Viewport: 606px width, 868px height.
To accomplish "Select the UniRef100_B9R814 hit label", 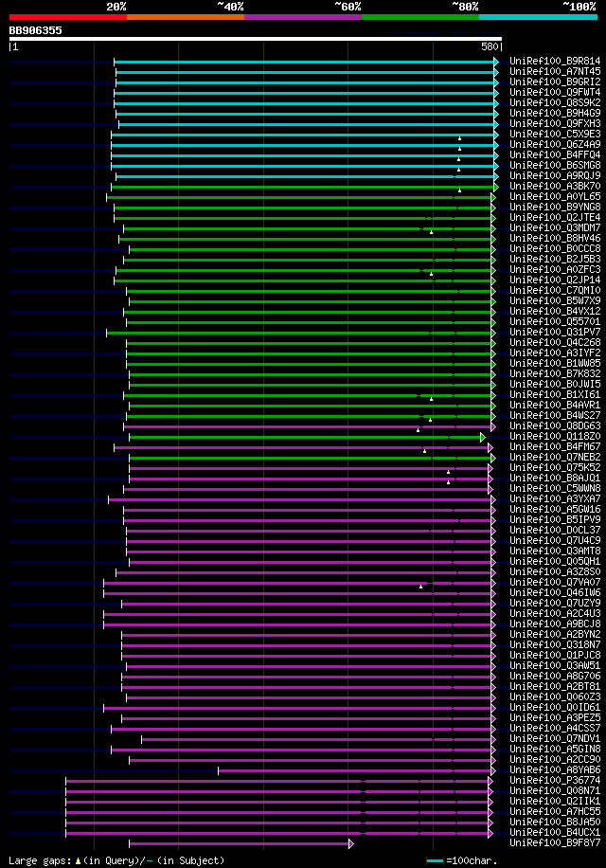I will click(x=555, y=61).
